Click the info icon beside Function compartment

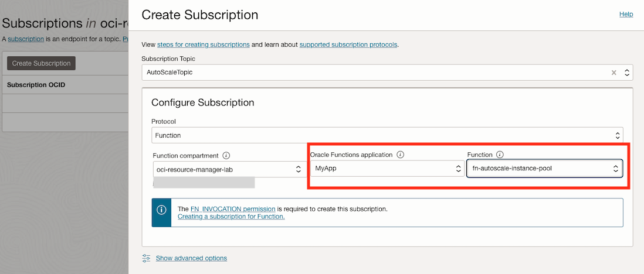[226, 156]
